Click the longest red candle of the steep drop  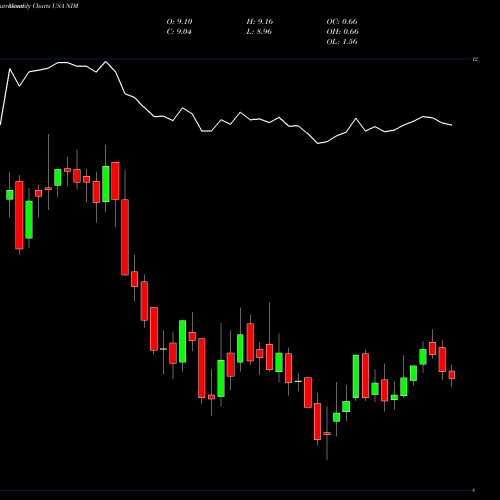tap(125, 237)
